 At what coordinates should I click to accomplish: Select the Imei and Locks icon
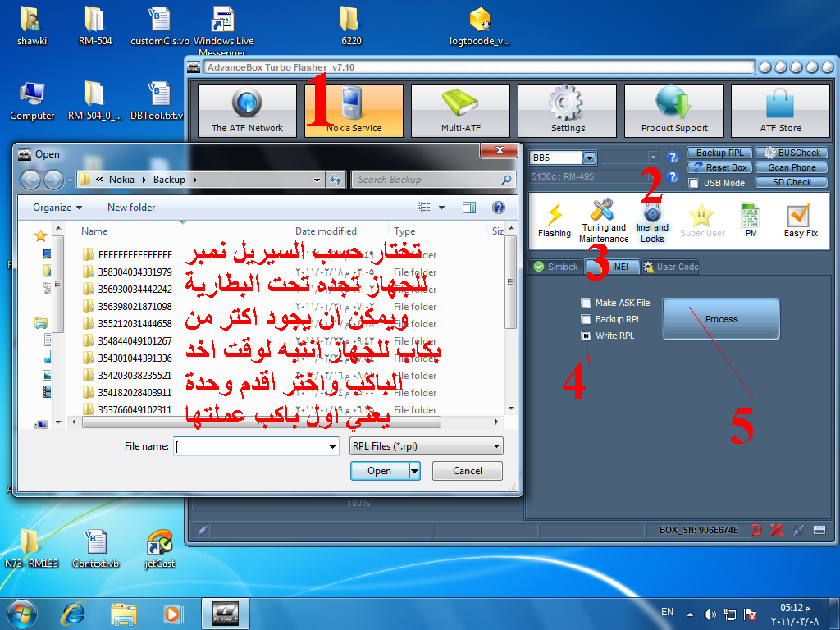[652, 224]
